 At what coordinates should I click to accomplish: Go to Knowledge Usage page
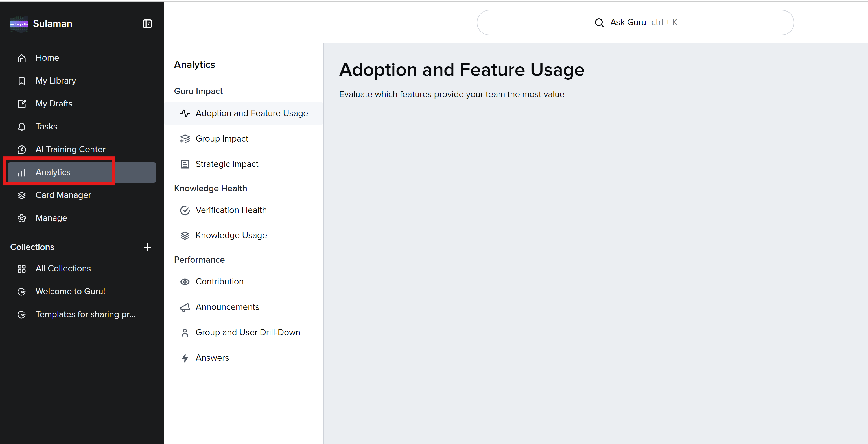point(231,235)
